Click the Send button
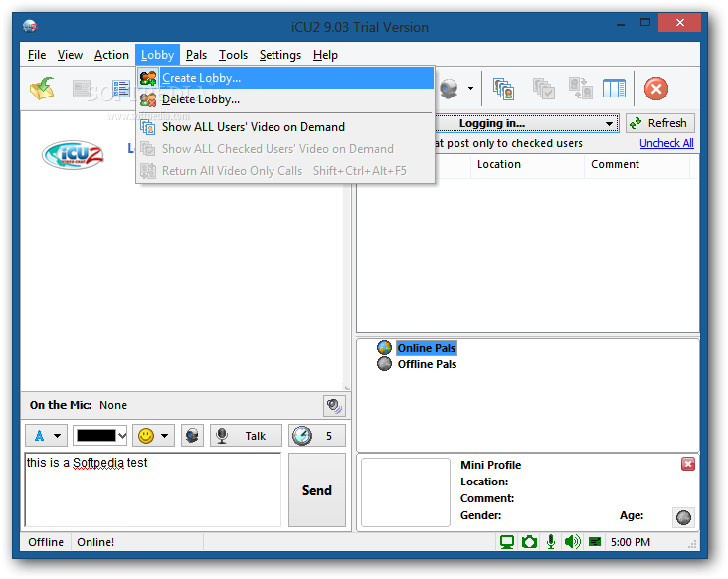This screenshot has height=579, width=728. click(x=316, y=490)
